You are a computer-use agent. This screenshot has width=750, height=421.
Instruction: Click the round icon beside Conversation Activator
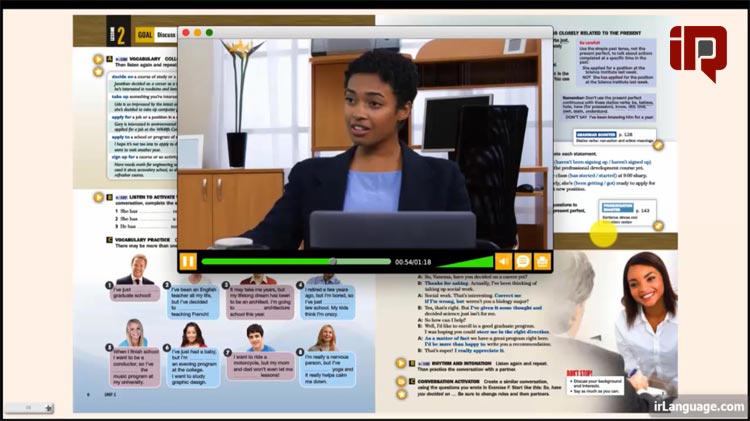coord(401,382)
